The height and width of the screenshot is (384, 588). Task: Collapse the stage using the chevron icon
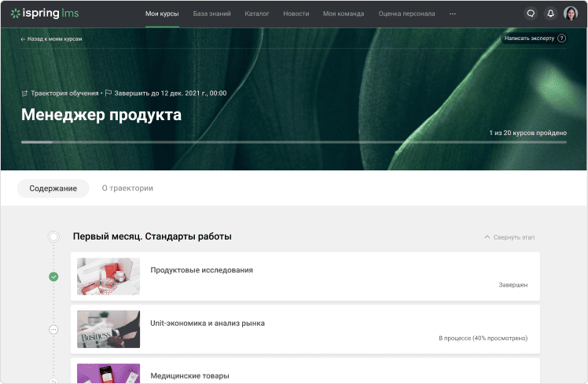[487, 237]
